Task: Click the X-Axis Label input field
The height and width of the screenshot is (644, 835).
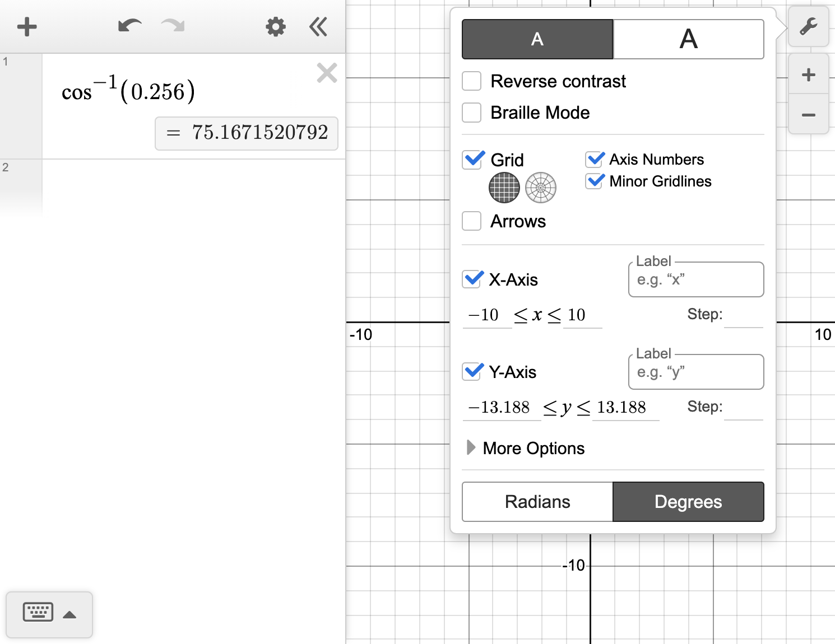Action: [x=696, y=279]
